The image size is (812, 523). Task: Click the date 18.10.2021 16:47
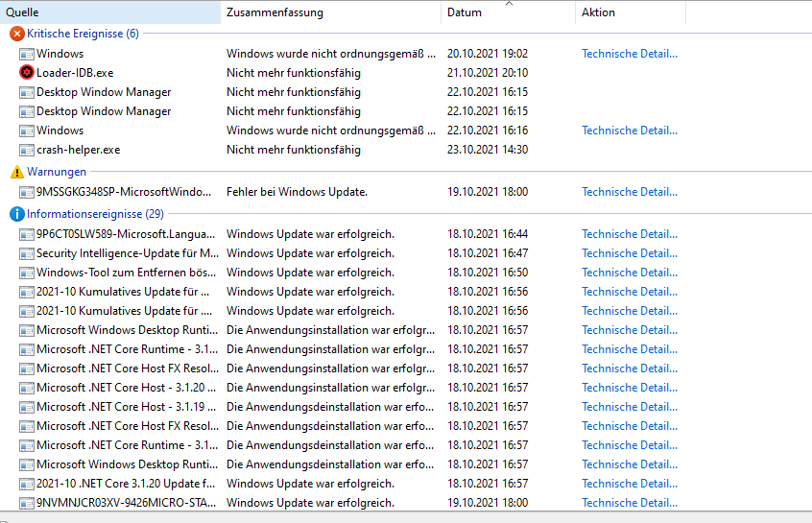488,253
